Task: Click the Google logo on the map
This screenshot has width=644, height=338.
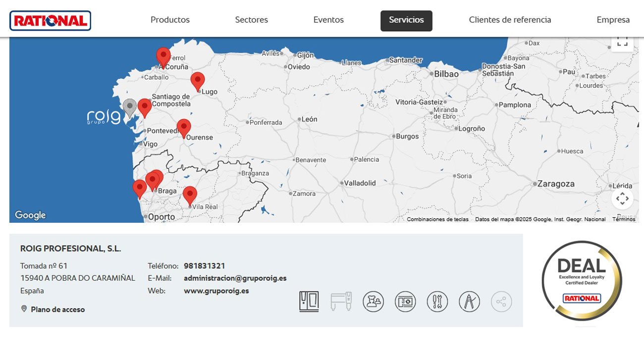Action: (31, 215)
